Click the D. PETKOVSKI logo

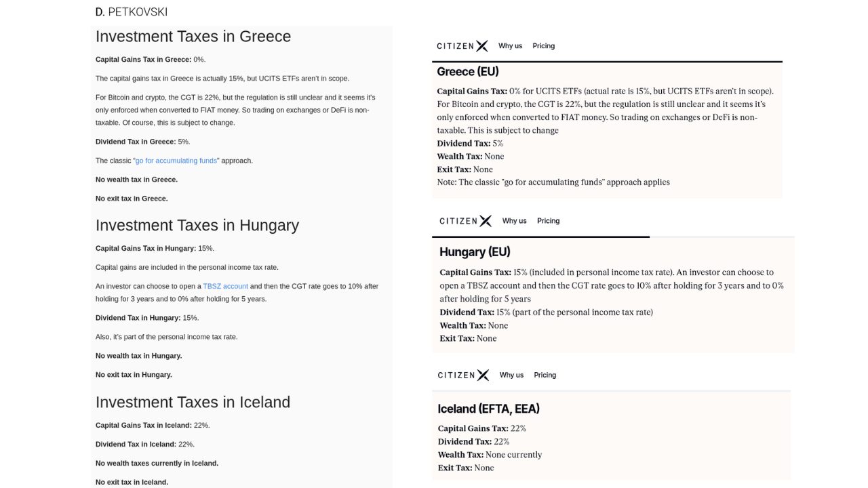point(132,12)
